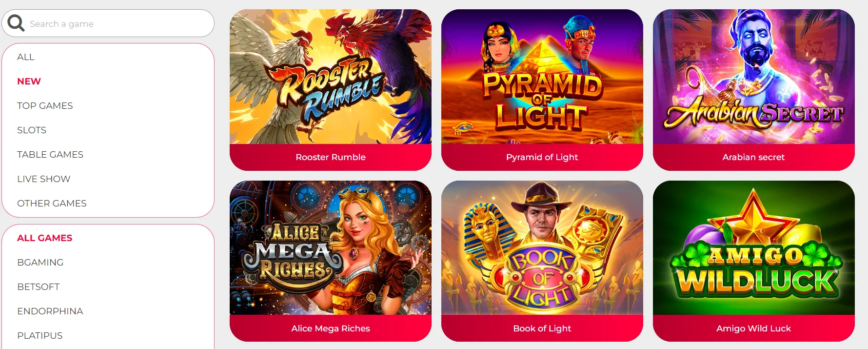Switch to LIVE SHOW category
The width and height of the screenshot is (868, 349).
(44, 179)
